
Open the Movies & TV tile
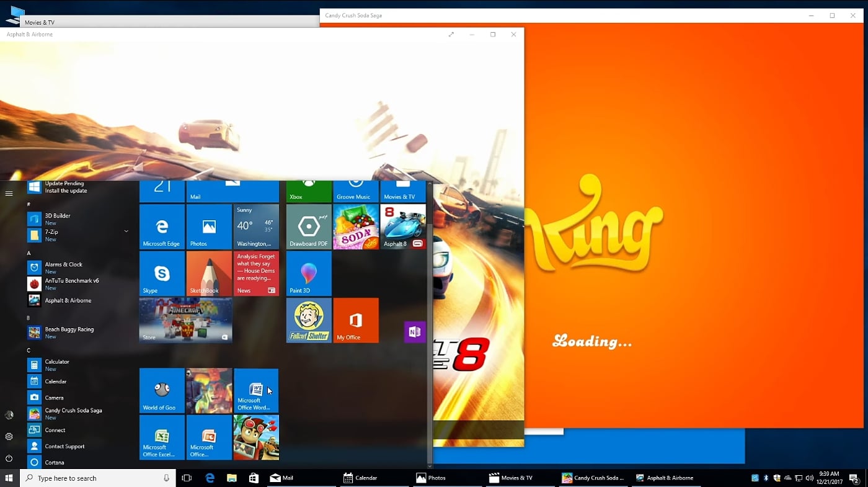pyautogui.click(x=403, y=192)
